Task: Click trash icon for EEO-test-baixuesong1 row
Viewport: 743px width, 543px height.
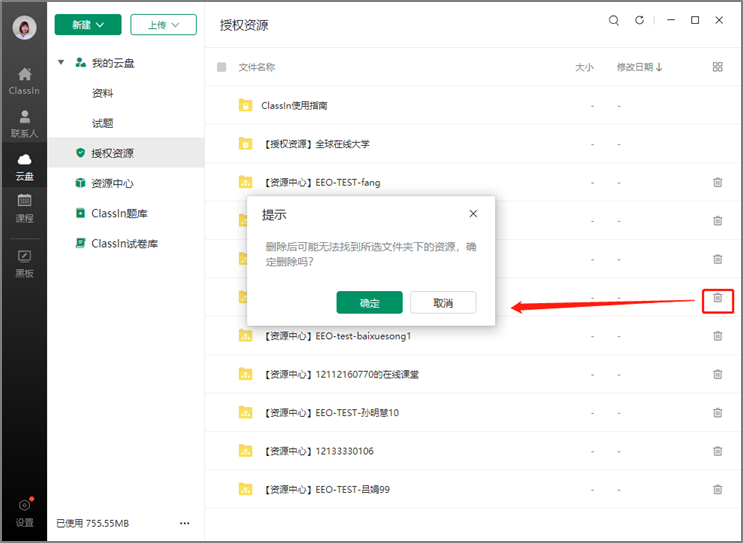Action: click(x=717, y=336)
